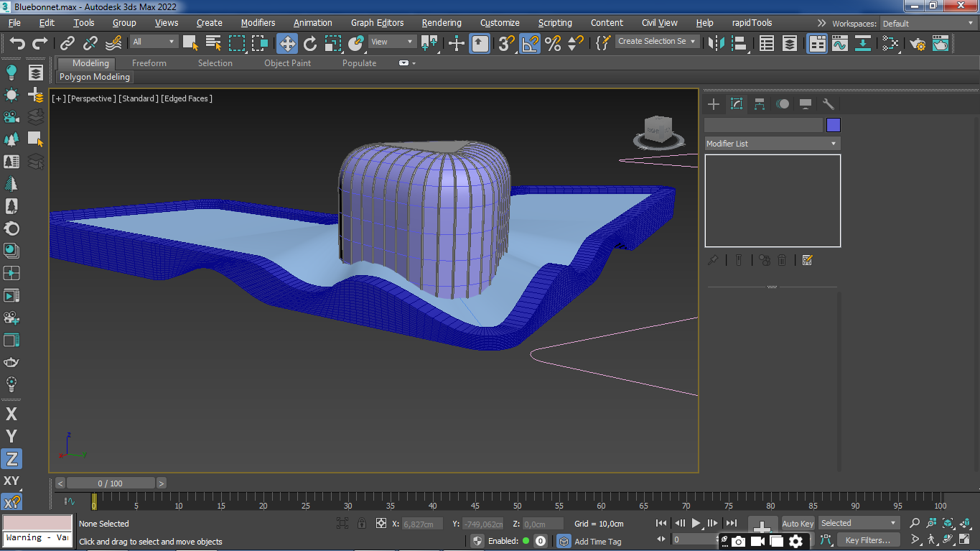Click the Mirror tool icon
This screenshot has height=551, width=980.
point(716,44)
